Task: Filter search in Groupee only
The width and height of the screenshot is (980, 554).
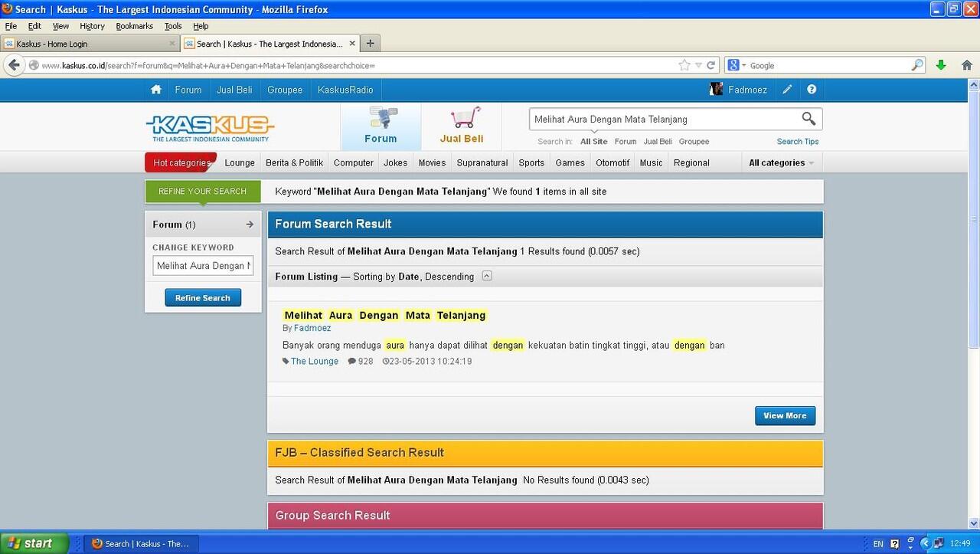Action: (x=694, y=141)
